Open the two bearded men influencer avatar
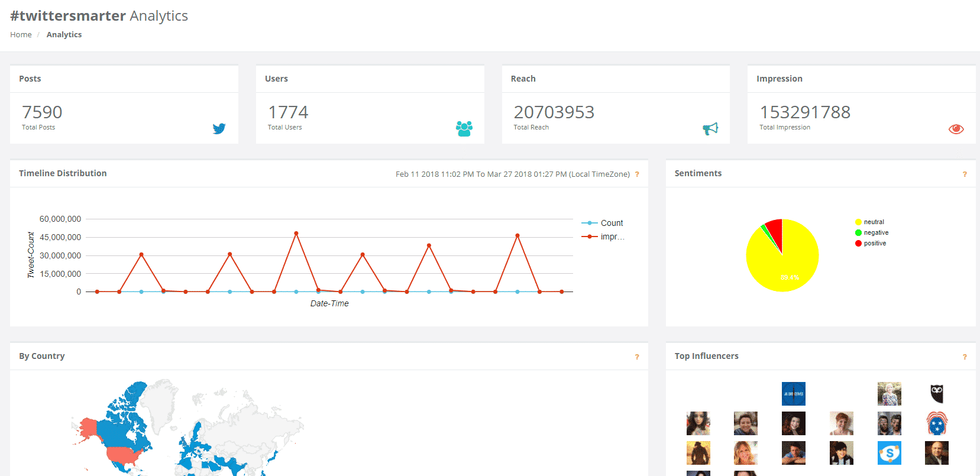980x476 pixels. point(889,423)
